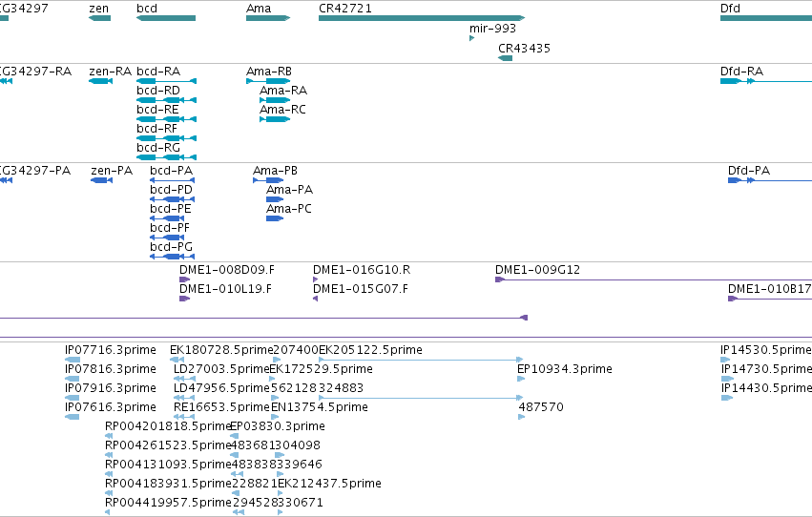This screenshot has width=812, height=517.
Task: Open the bcd-PE protein feature
Action: point(167,218)
